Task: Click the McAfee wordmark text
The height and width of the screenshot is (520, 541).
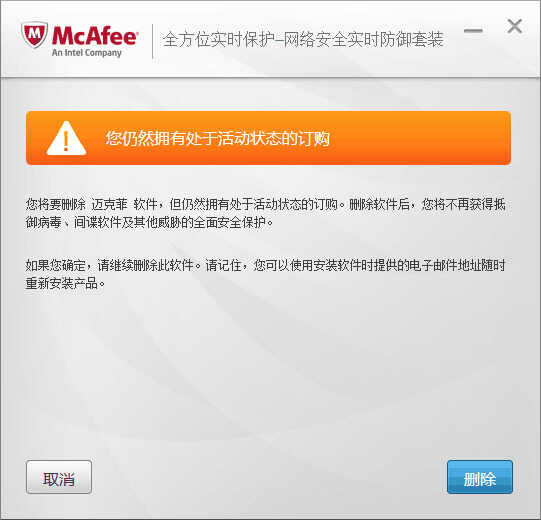Action: tap(95, 35)
